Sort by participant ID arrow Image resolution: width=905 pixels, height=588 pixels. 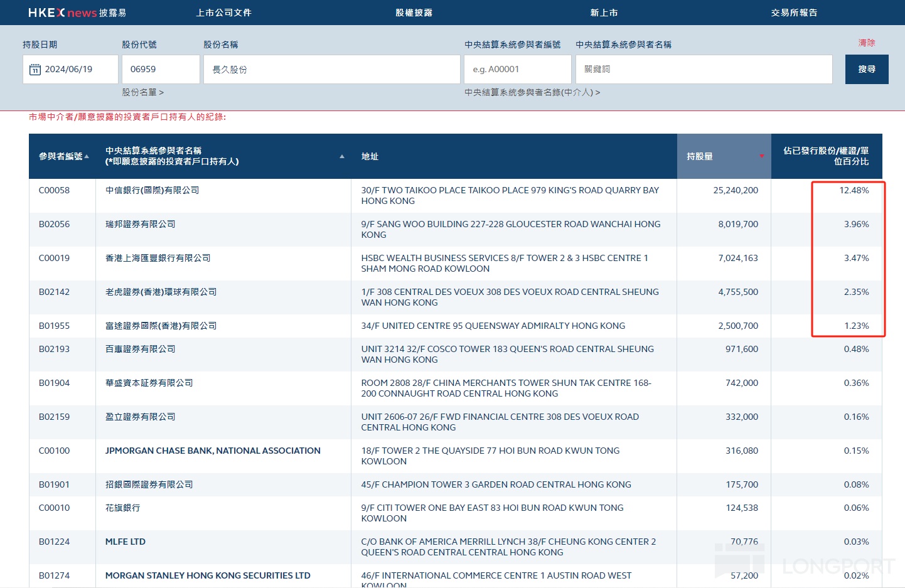coord(87,156)
